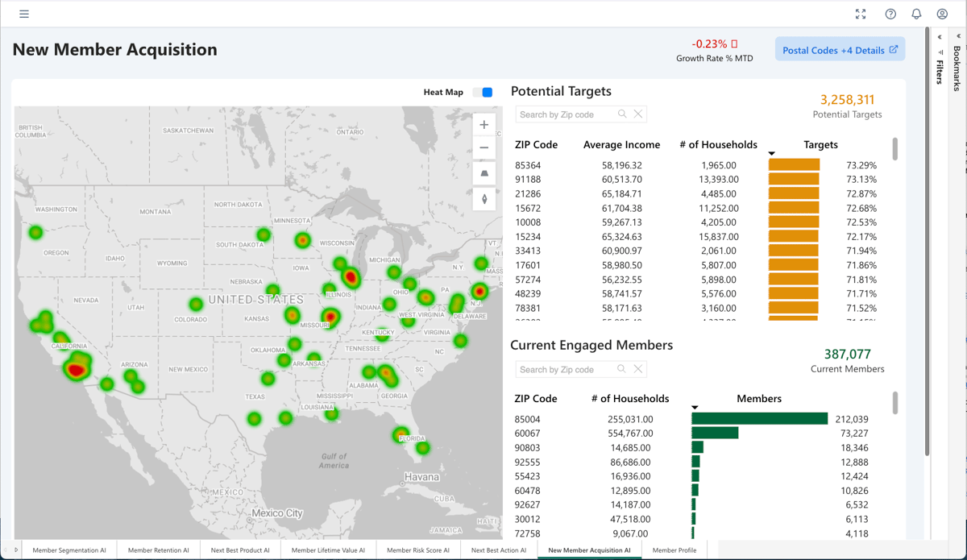This screenshot has height=560, width=967.
Task: Open the hamburger navigation menu
Action: pyautogui.click(x=24, y=14)
